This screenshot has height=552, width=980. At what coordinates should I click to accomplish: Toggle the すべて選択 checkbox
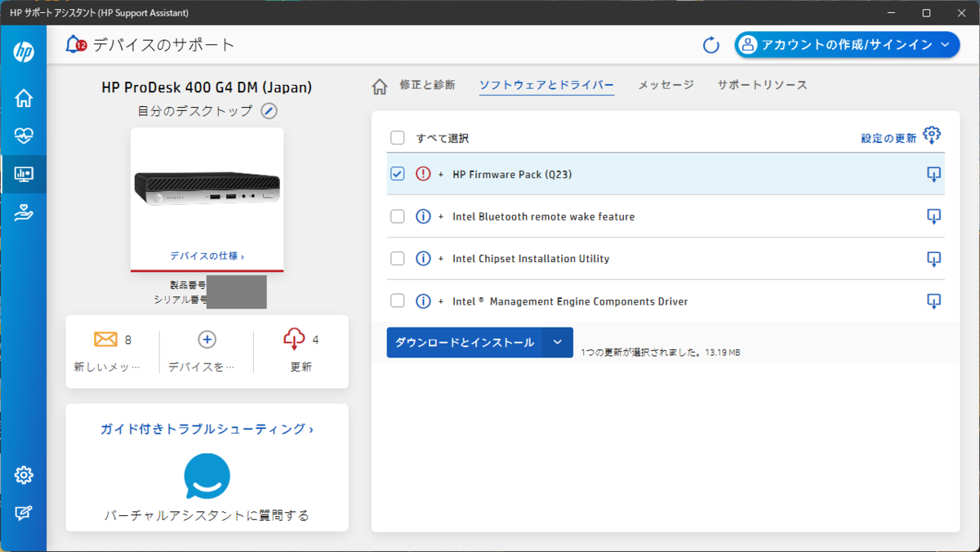pos(398,138)
